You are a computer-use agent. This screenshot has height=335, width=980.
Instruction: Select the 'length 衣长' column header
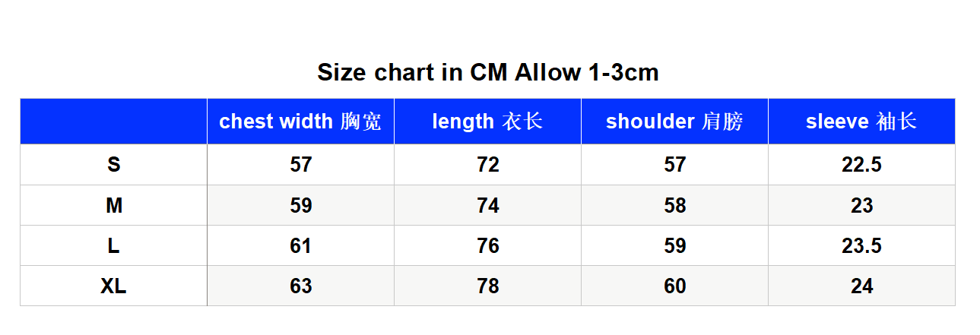tap(487, 122)
